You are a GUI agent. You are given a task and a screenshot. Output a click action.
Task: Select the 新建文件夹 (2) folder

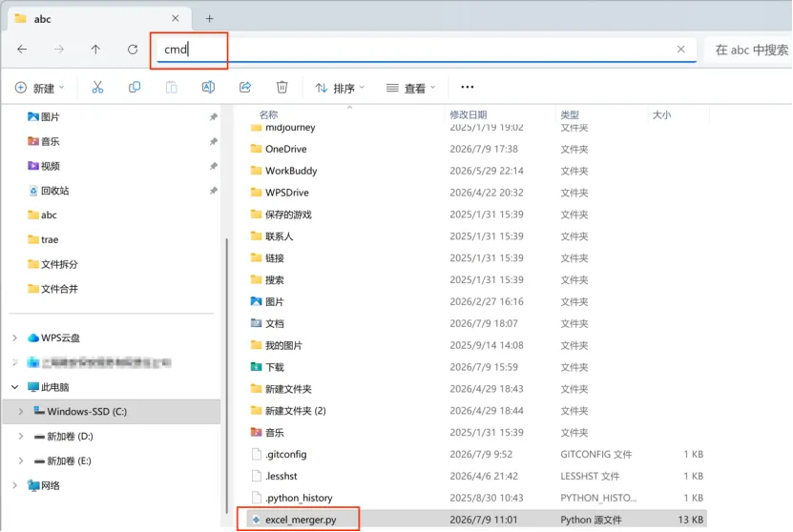coord(288,410)
